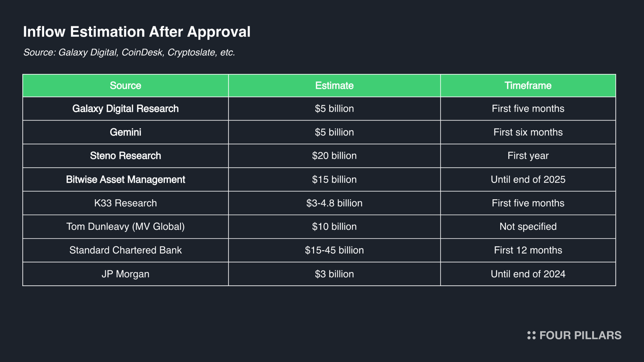
Task: Click the Four Pillars dots logo icon
Action: click(531, 335)
